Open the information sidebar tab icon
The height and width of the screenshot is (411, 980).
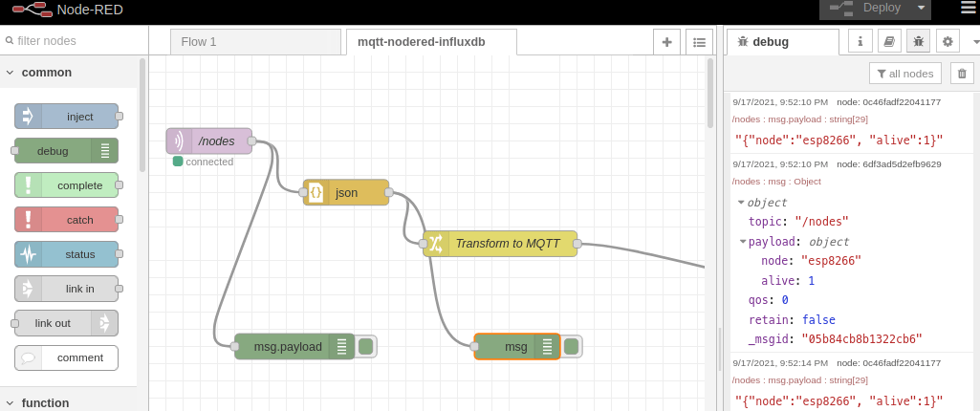click(860, 41)
